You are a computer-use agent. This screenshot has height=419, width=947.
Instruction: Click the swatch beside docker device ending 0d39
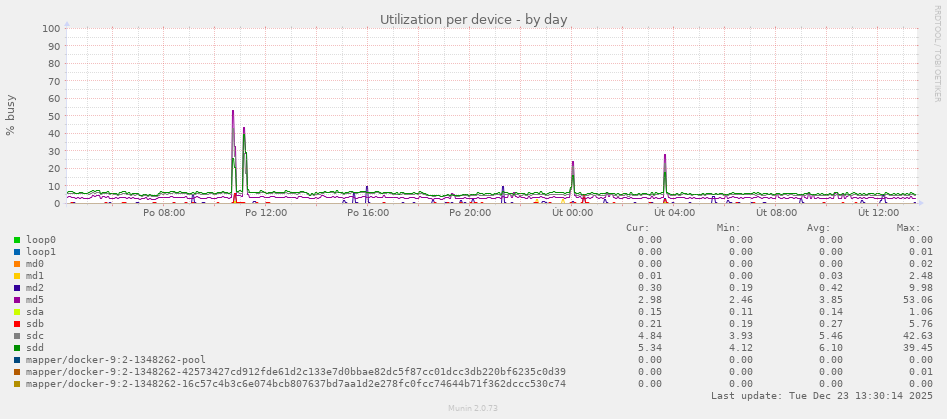tap(17, 372)
